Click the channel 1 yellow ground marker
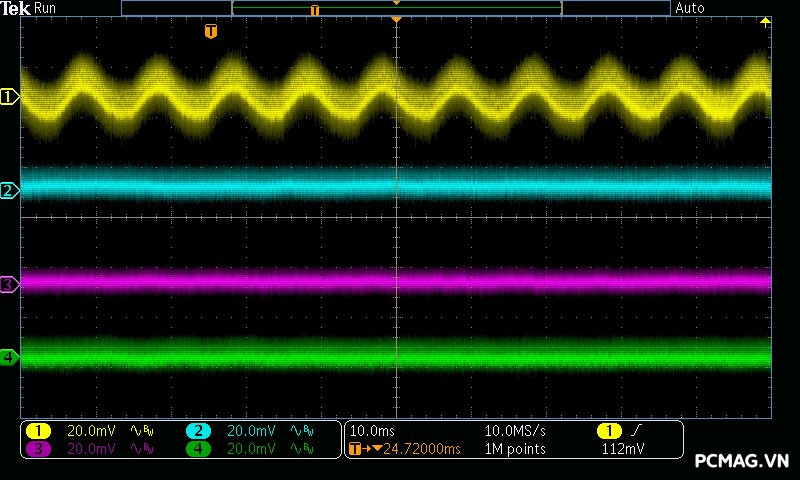 coord(9,97)
